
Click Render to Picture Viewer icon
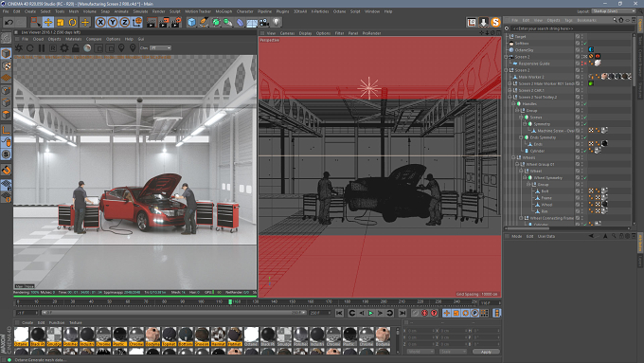pos(164,22)
